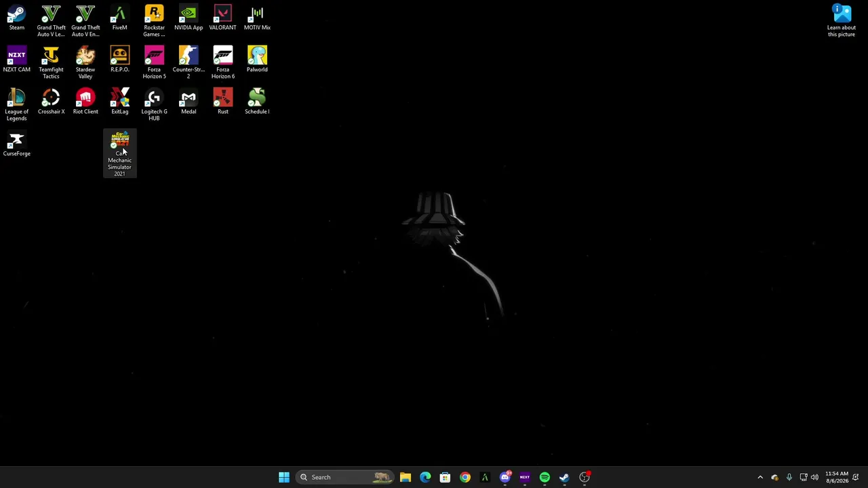Image resolution: width=868 pixels, height=488 pixels.
Task: Click the ExitLag desktop icon
Action: tap(119, 102)
